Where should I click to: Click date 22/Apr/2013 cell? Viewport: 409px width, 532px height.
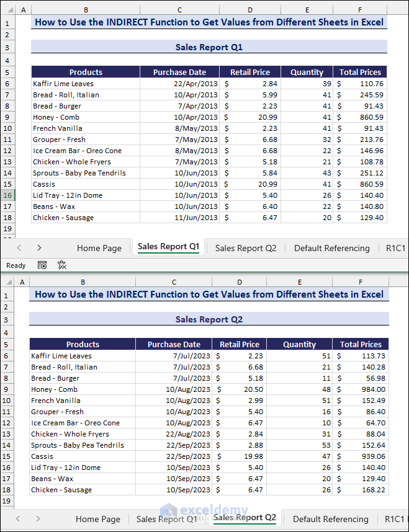(180, 84)
